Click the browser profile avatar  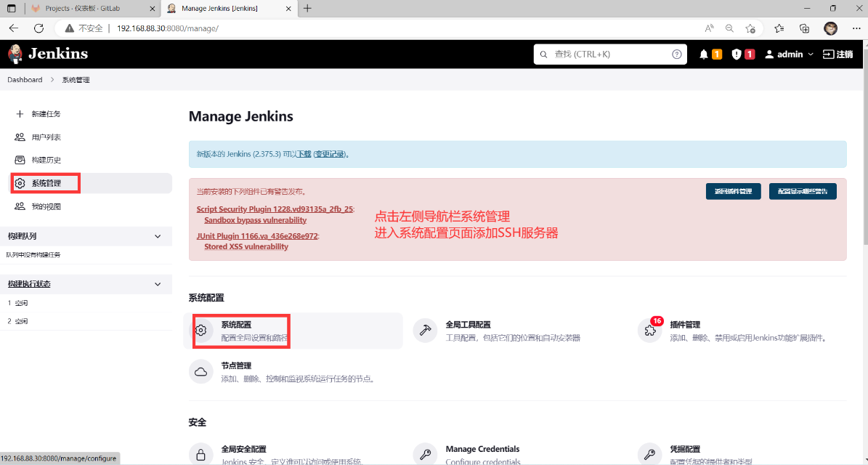tap(830, 28)
